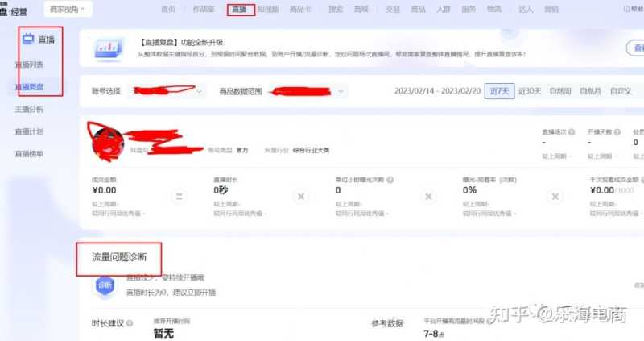Click the 综合行业大类 industry label
Image resolution: width=644 pixels, height=341 pixels.
coord(311,150)
